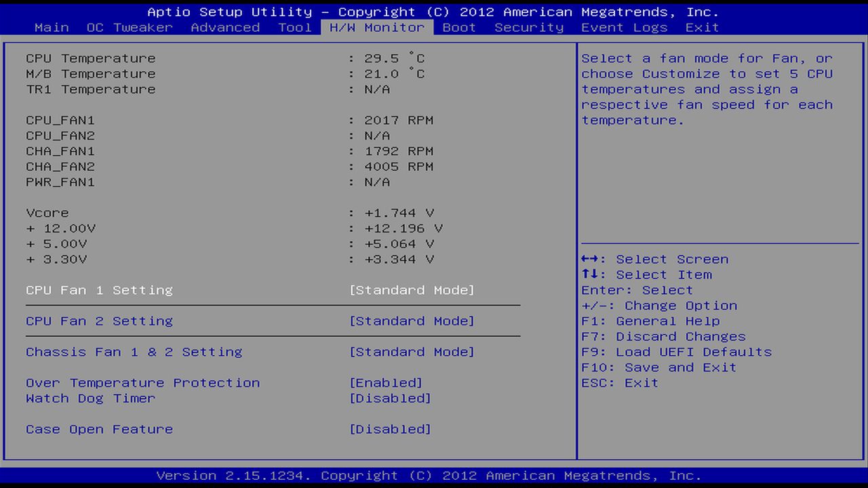Open the Advanced tab
The width and height of the screenshot is (868, 488).
[225, 28]
